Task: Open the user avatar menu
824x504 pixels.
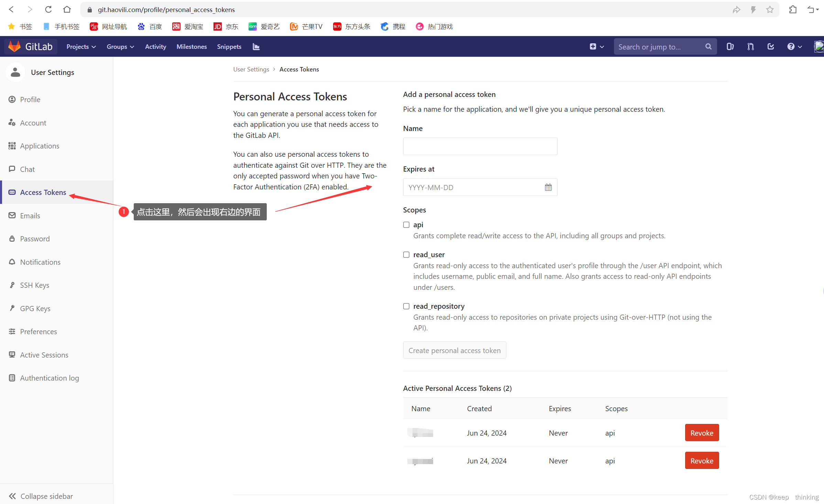Action: (x=819, y=46)
